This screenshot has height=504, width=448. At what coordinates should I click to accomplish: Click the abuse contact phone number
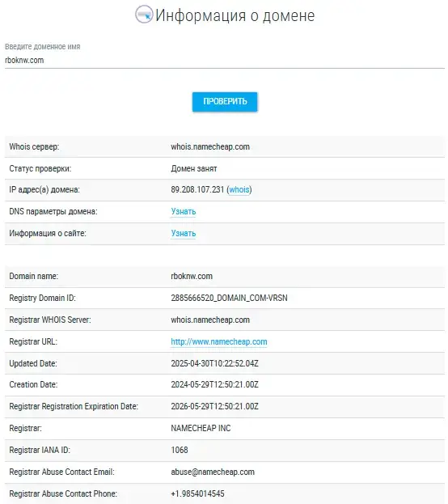(x=197, y=493)
